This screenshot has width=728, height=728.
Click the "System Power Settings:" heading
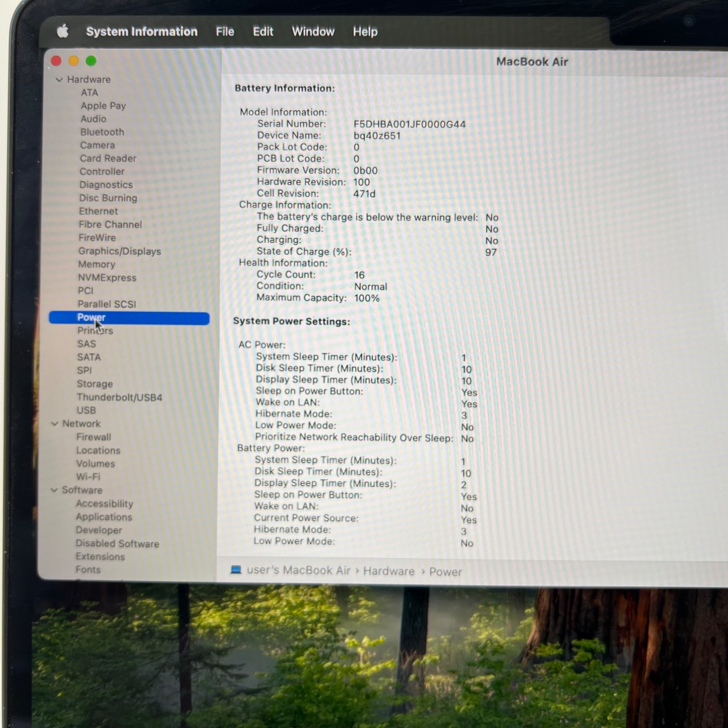pos(291,321)
